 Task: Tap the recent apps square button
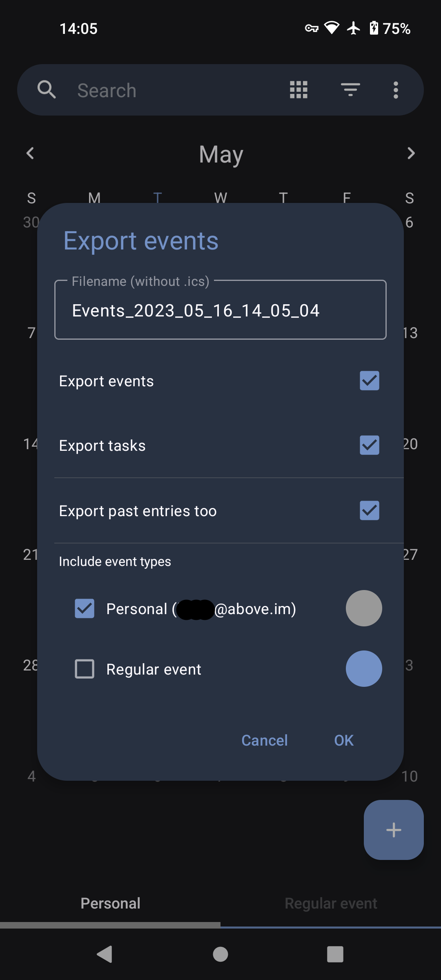click(x=335, y=954)
